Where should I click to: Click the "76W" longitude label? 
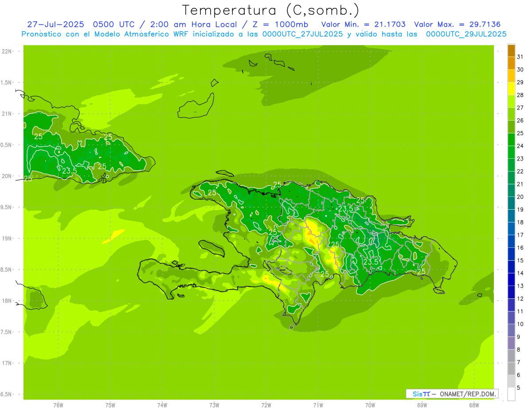pyautogui.click(x=58, y=405)
